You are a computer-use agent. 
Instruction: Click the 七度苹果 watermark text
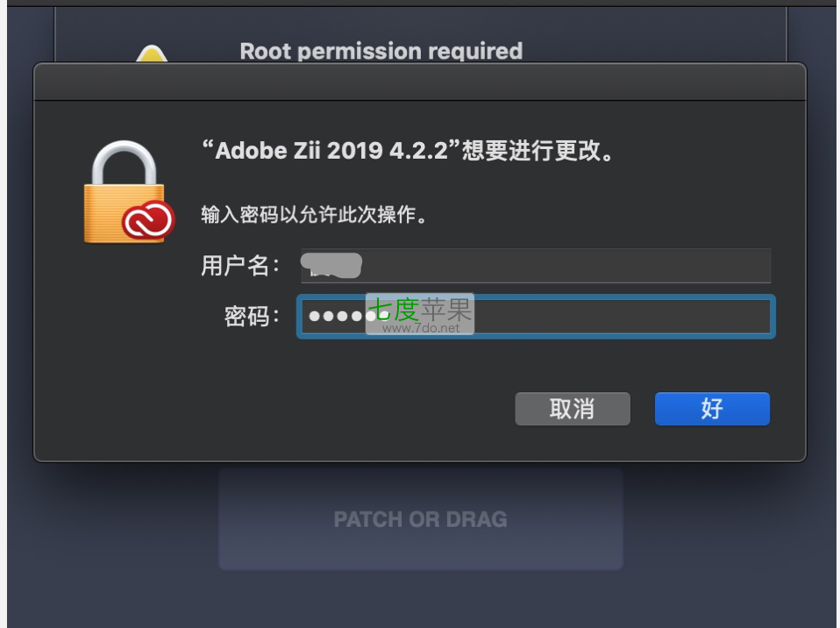pyautogui.click(x=421, y=310)
